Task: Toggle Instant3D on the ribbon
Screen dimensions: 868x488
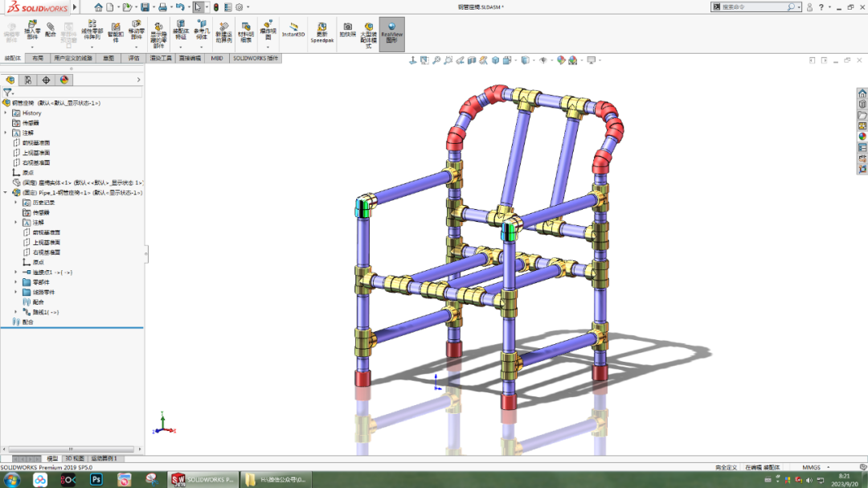Action: point(294,34)
